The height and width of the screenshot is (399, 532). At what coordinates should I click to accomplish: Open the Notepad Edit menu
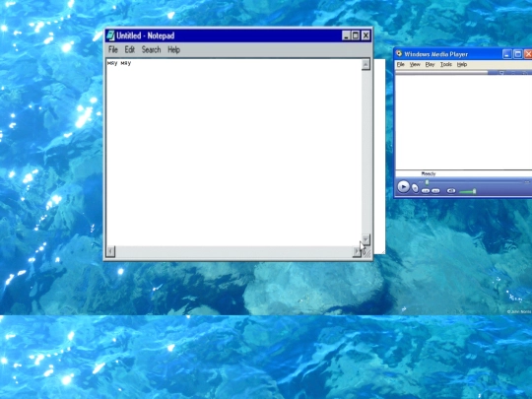point(130,50)
